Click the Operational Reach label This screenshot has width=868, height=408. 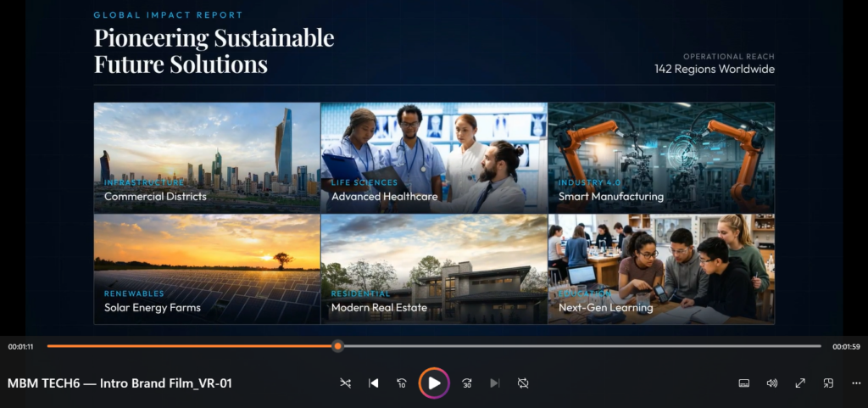[x=728, y=57]
